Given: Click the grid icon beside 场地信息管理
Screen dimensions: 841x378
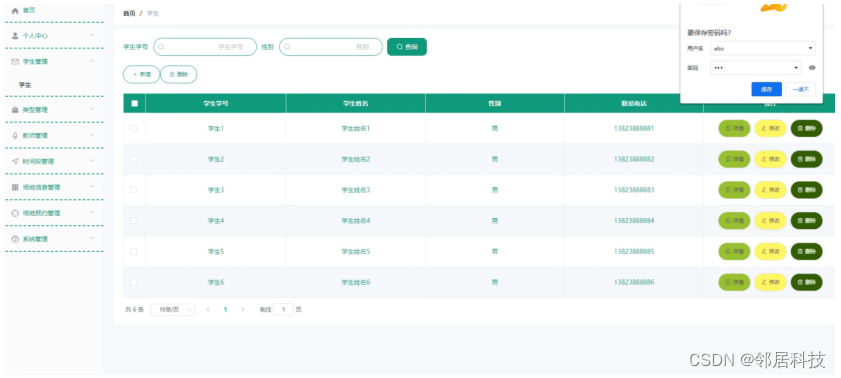Looking at the screenshot, I should tap(15, 187).
